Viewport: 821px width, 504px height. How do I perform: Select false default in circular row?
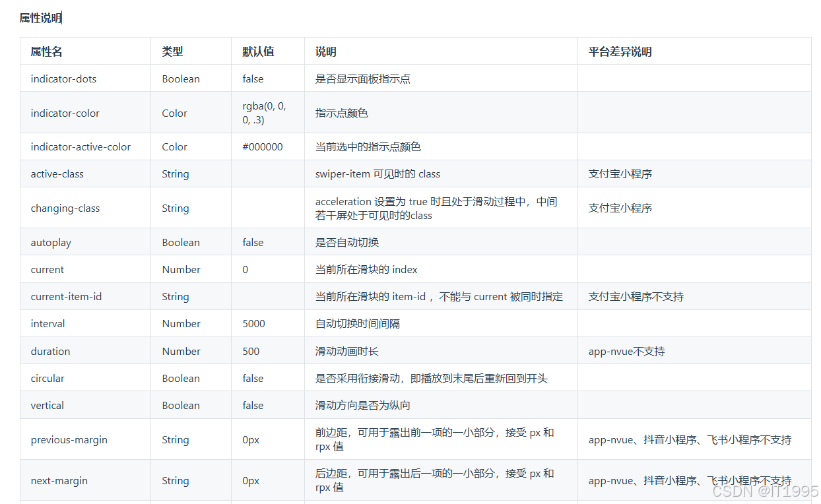pyautogui.click(x=253, y=378)
